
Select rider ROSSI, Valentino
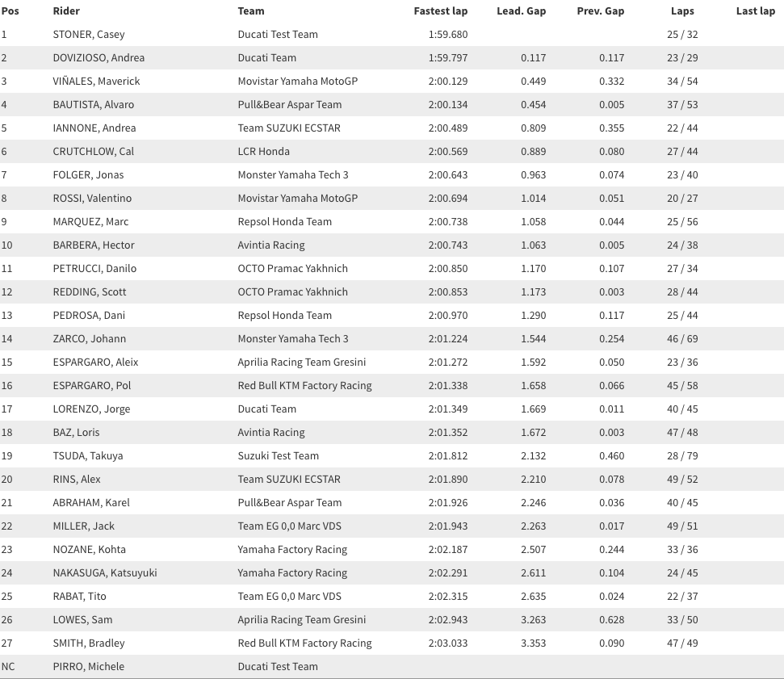click(x=92, y=199)
